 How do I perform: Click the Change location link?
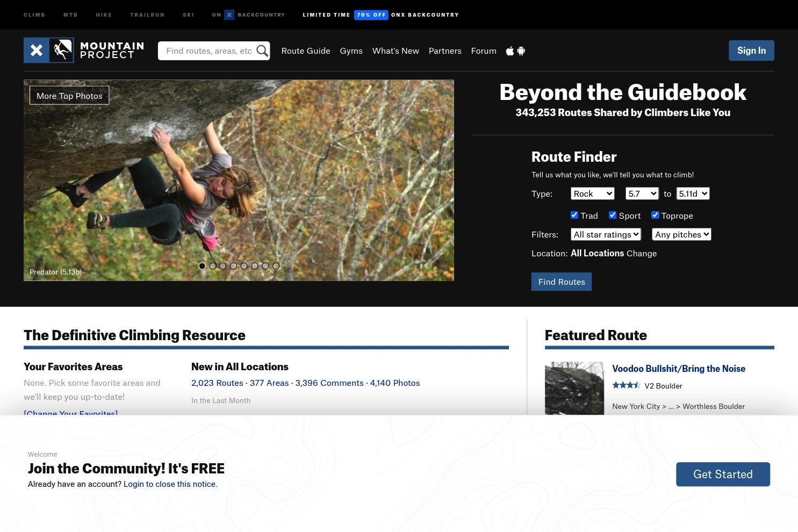tap(642, 253)
